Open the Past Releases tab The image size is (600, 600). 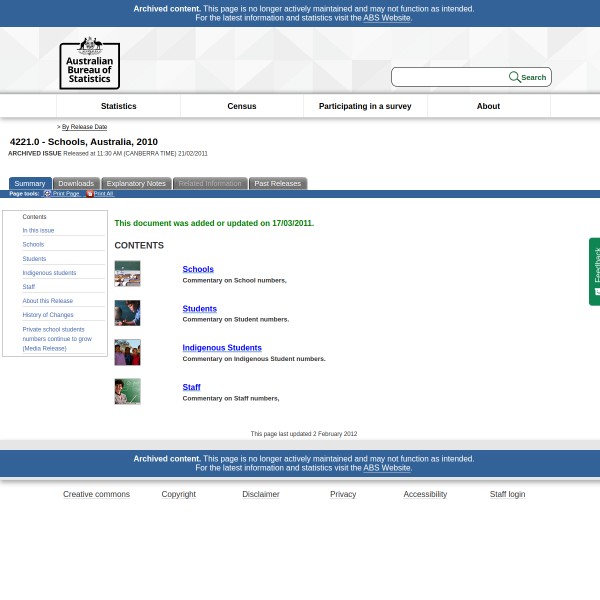(x=277, y=184)
